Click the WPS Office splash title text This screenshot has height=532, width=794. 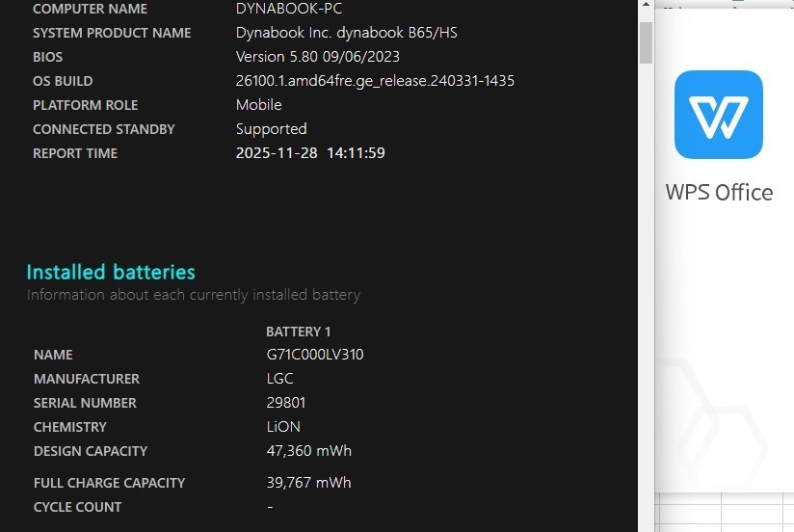pos(719,192)
